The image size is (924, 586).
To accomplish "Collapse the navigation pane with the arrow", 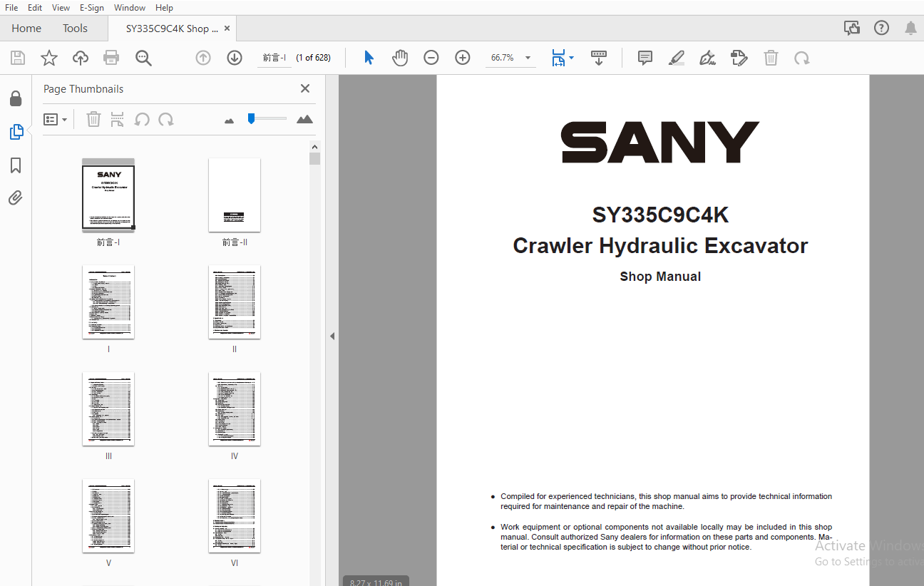I will (x=332, y=336).
